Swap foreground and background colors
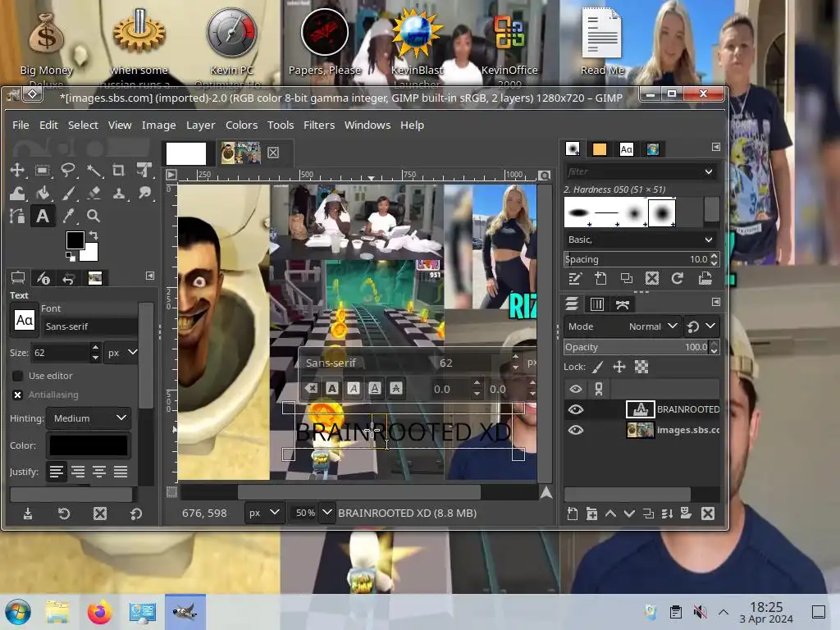840x630 pixels. [x=94, y=235]
